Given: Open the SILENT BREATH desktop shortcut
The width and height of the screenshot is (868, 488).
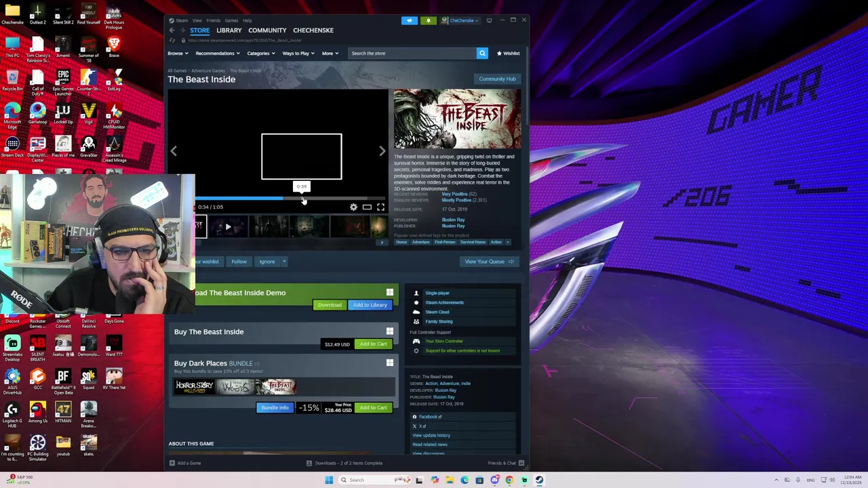Looking at the screenshot, I should [37, 347].
